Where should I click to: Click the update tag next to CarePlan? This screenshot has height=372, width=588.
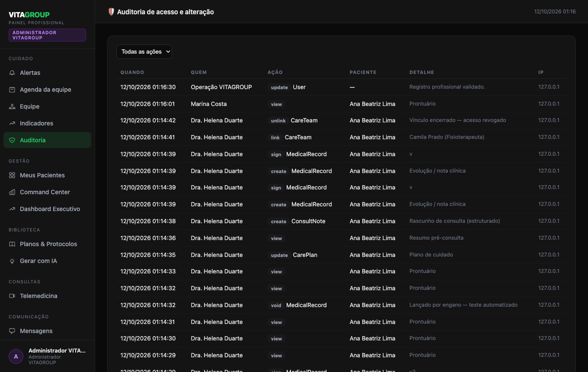pos(279,255)
